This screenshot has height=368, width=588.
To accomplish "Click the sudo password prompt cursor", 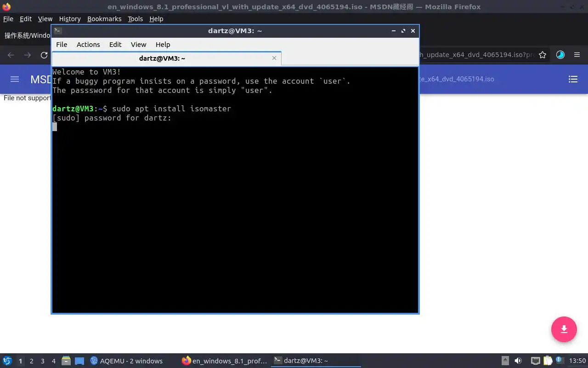I will (55, 127).
